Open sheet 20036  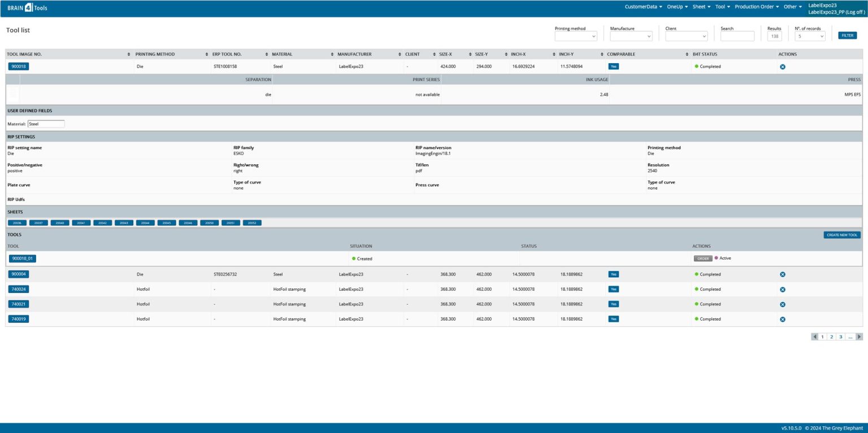pos(17,223)
